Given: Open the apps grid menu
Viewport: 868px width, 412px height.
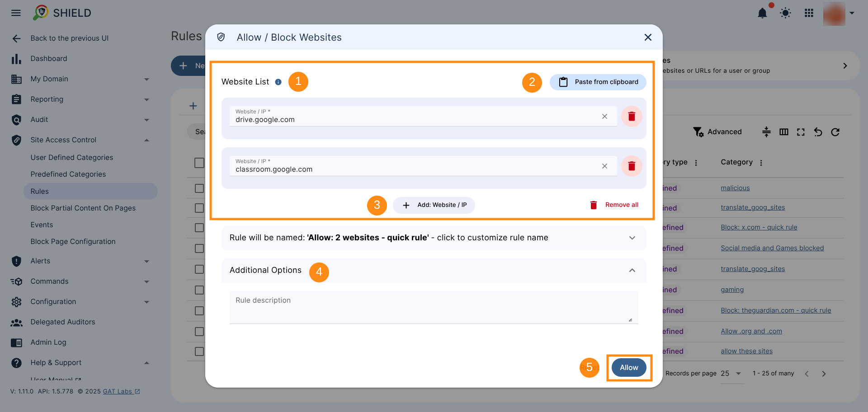Looking at the screenshot, I should 809,13.
